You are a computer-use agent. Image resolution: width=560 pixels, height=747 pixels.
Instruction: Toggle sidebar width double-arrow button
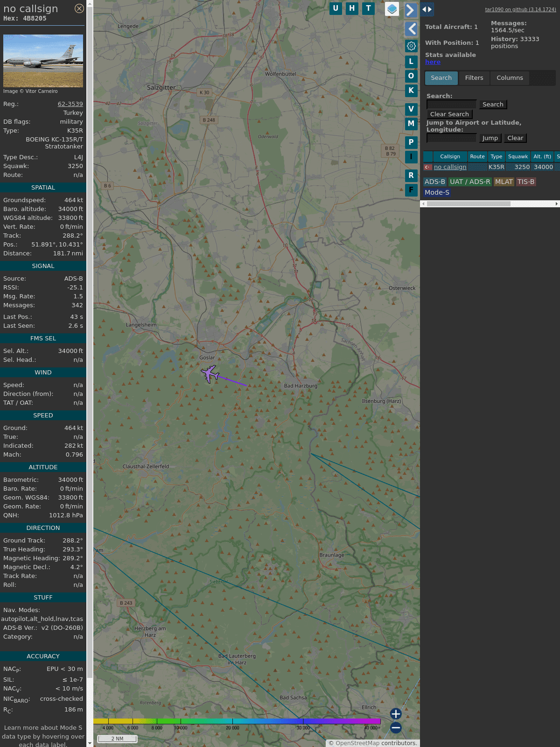click(x=427, y=9)
